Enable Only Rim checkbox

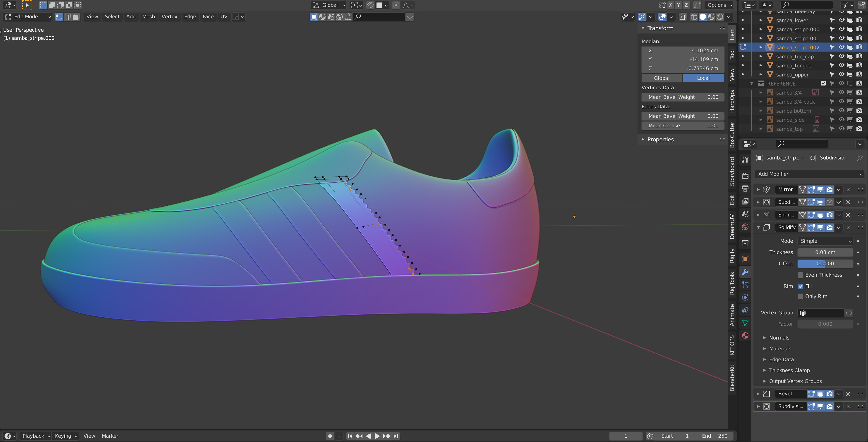click(801, 297)
